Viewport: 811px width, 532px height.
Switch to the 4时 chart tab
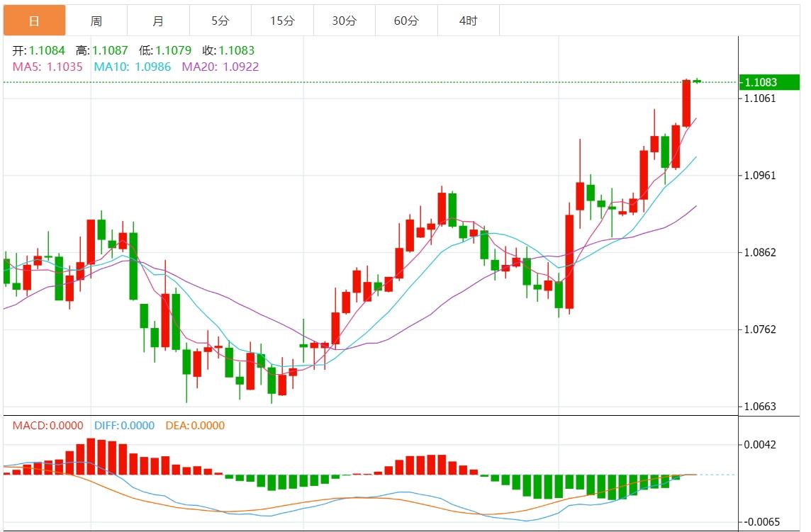tap(469, 21)
